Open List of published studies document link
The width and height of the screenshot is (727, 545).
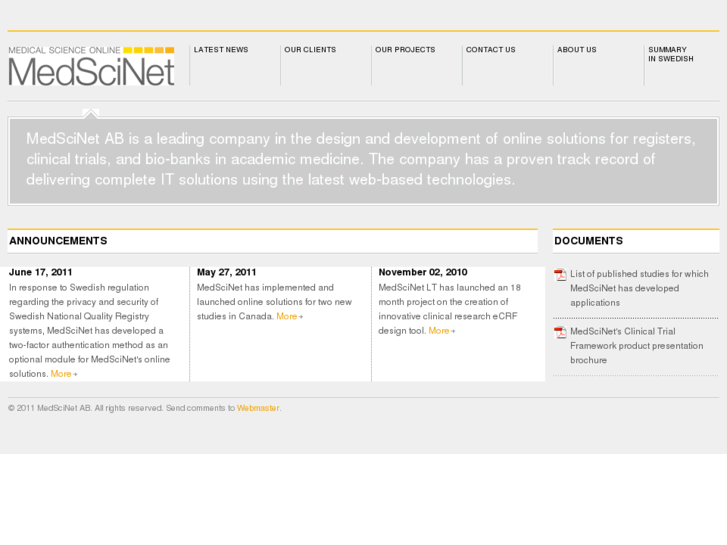(639, 288)
